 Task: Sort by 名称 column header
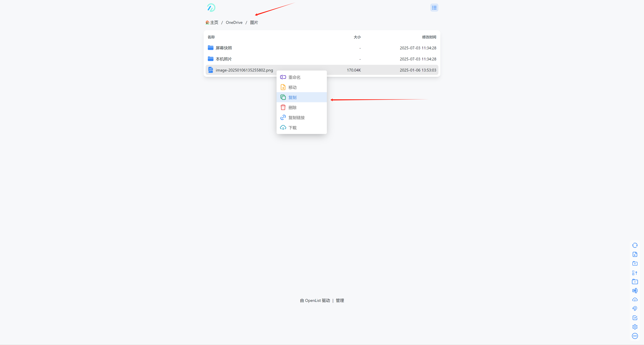tap(211, 37)
